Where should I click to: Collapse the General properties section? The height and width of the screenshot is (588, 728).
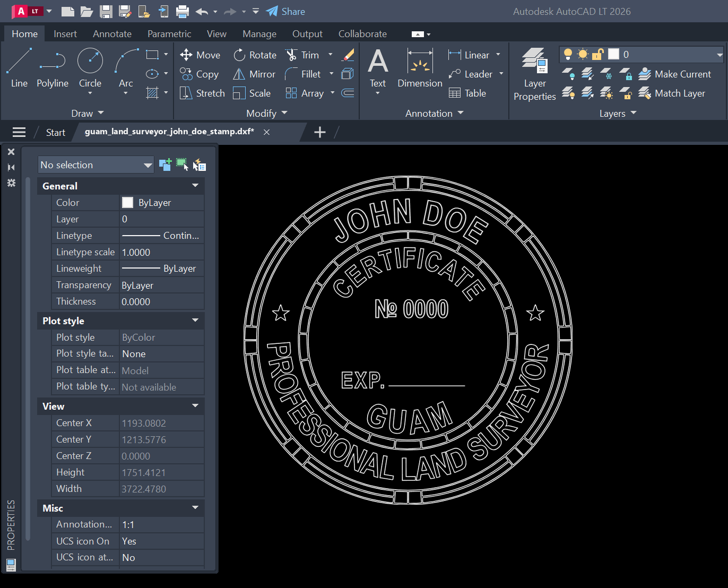[195, 186]
